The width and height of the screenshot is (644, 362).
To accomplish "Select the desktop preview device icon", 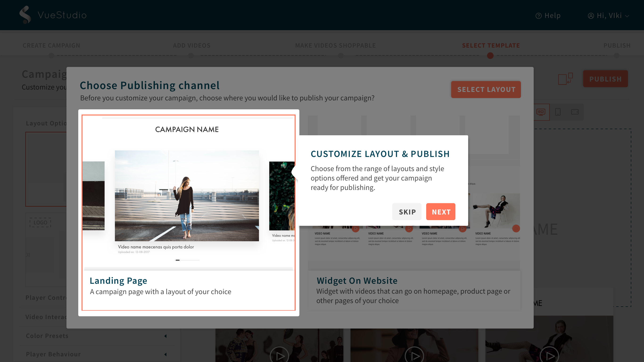I will coord(541,112).
